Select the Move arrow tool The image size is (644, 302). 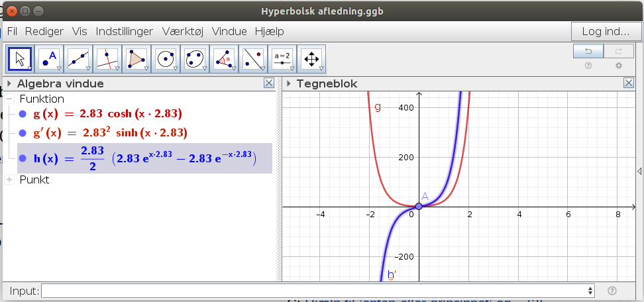coord(20,60)
